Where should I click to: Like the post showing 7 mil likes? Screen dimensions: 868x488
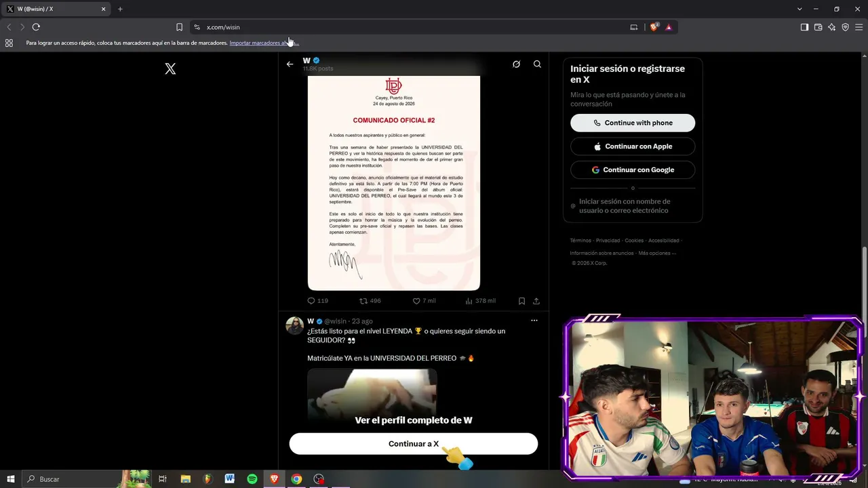pyautogui.click(x=424, y=301)
